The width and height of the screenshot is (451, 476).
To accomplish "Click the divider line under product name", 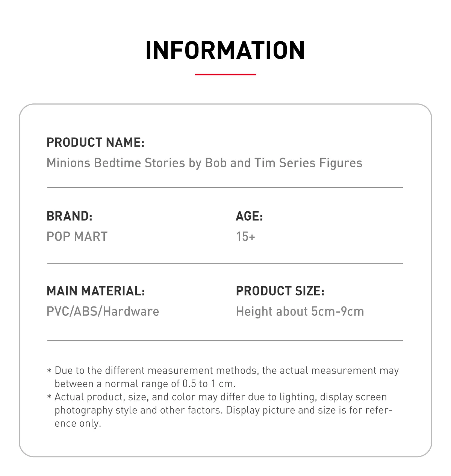I will tap(225, 187).
